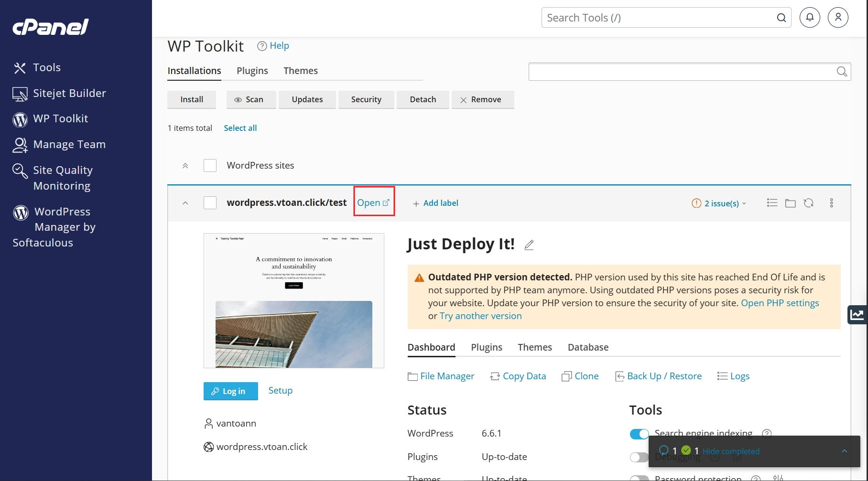Click the site preview thumbnail
This screenshot has width=868, height=481.
[x=294, y=300]
